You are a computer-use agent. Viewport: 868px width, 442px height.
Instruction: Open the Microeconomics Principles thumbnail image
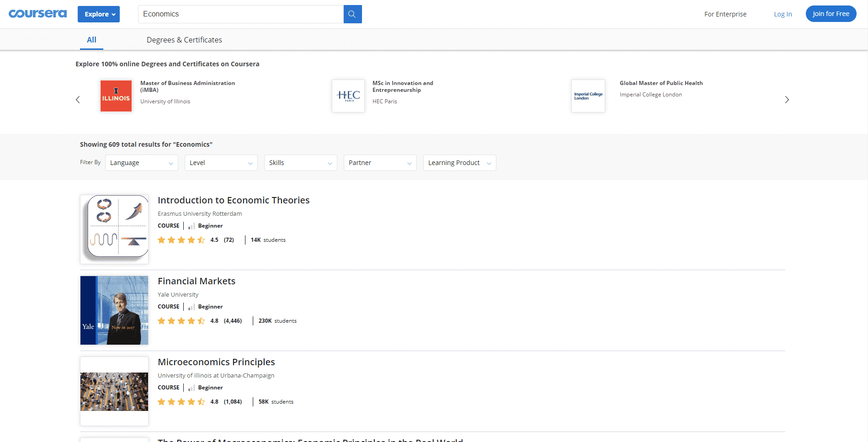coord(114,391)
